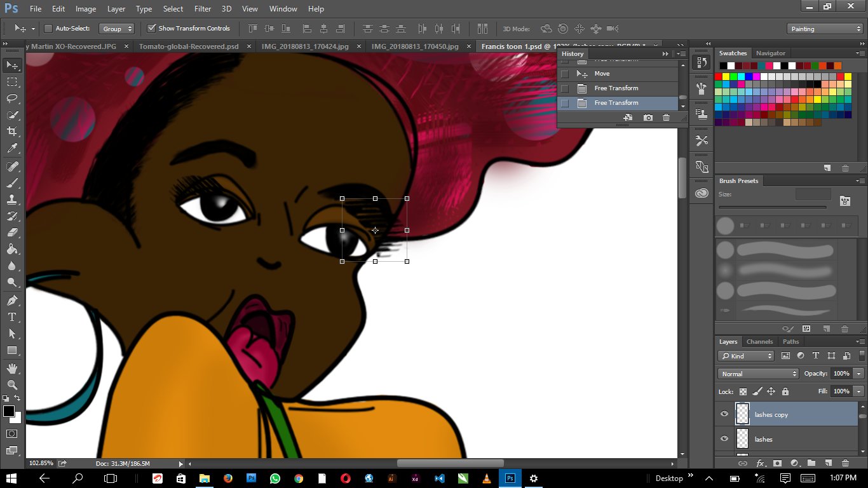
Task: Select the Spot Healing Brush tool
Action: click(12, 166)
